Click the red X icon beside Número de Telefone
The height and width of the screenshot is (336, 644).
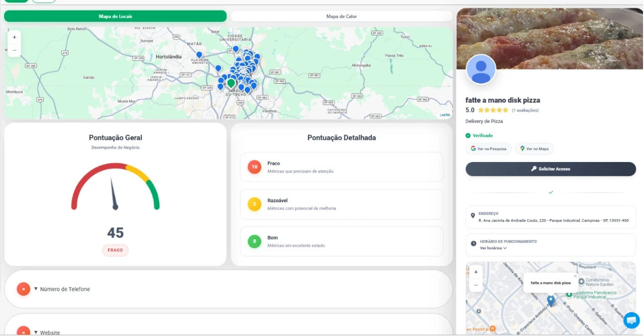(x=23, y=289)
